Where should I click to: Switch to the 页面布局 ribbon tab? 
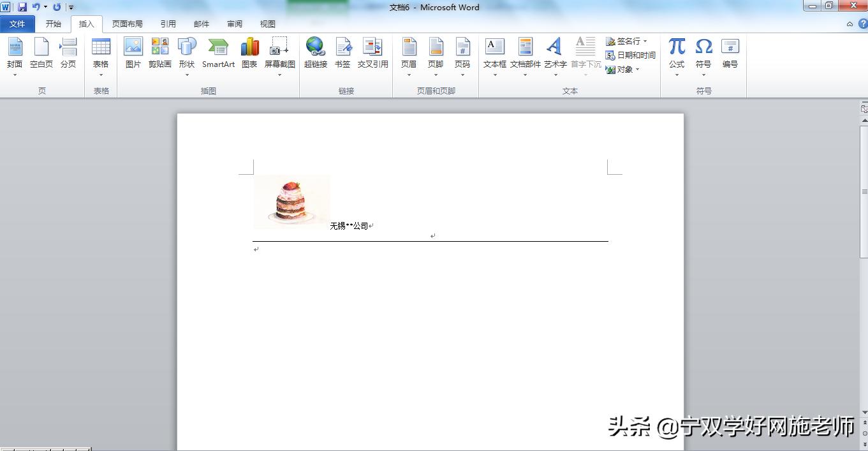[127, 24]
